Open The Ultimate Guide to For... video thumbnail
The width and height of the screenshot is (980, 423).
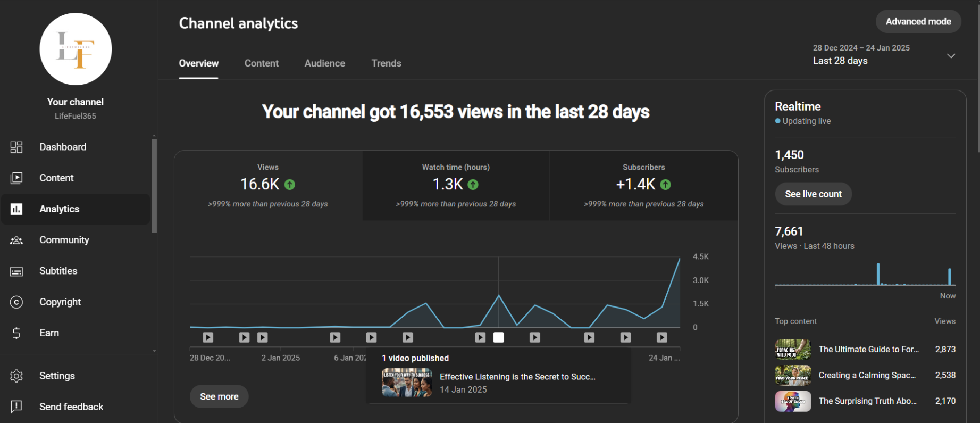[793, 350]
